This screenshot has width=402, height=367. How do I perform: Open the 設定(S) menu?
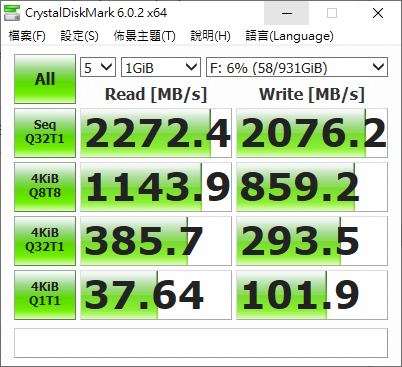(x=79, y=36)
